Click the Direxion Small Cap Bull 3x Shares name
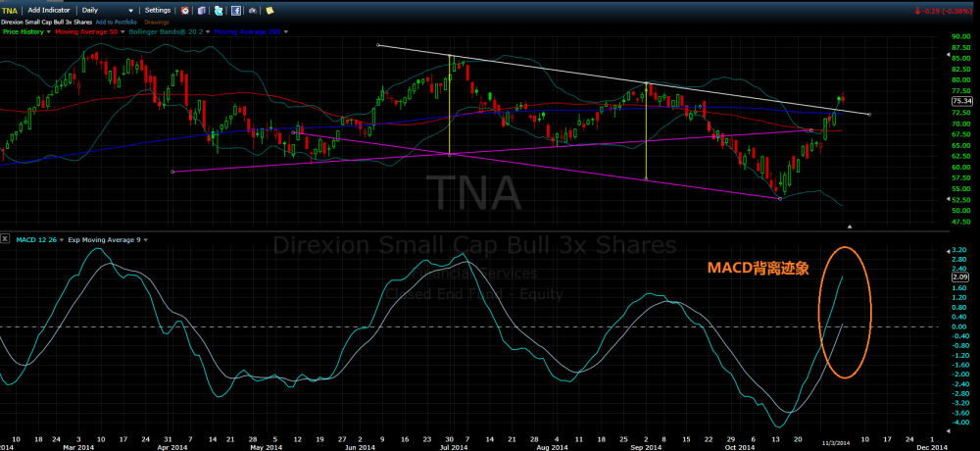 pyautogui.click(x=47, y=22)
